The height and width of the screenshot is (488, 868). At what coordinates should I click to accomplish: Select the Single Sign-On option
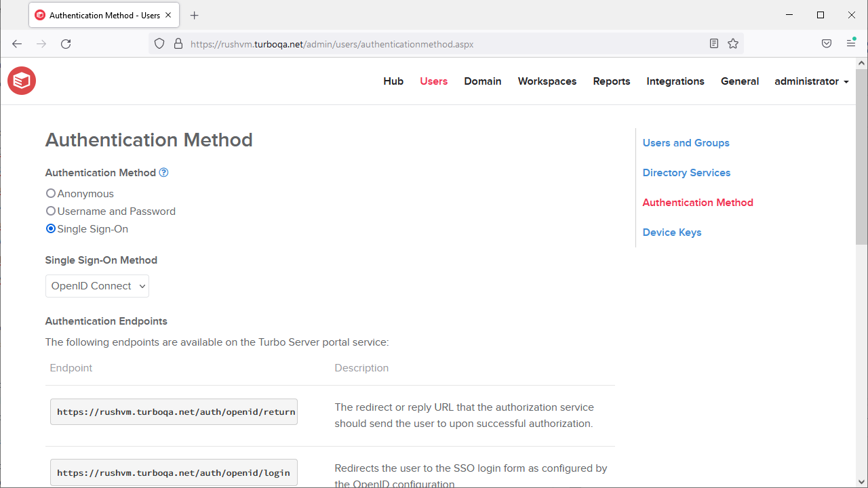click(x=50, y=228)
